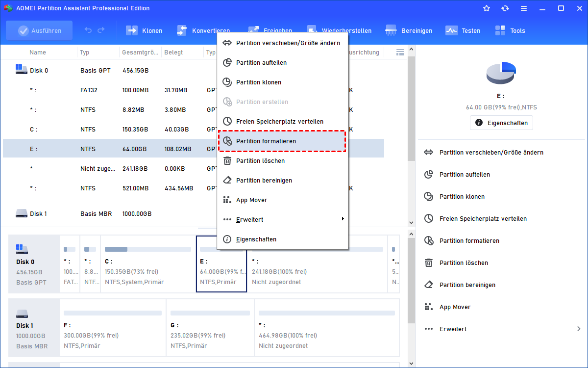Click the E: partition block in disk map
The height and width of the screenshot is (368, 588).
click(221, 264)
